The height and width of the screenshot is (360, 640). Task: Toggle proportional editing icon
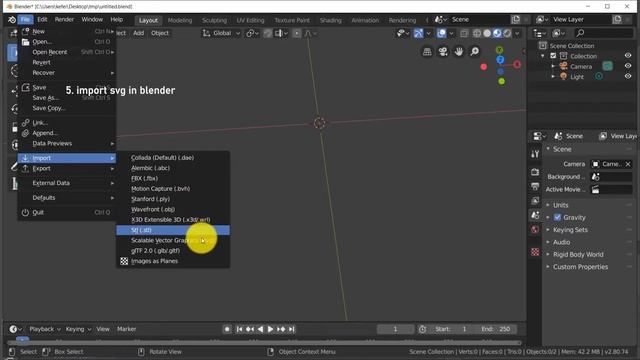(297, 33)
